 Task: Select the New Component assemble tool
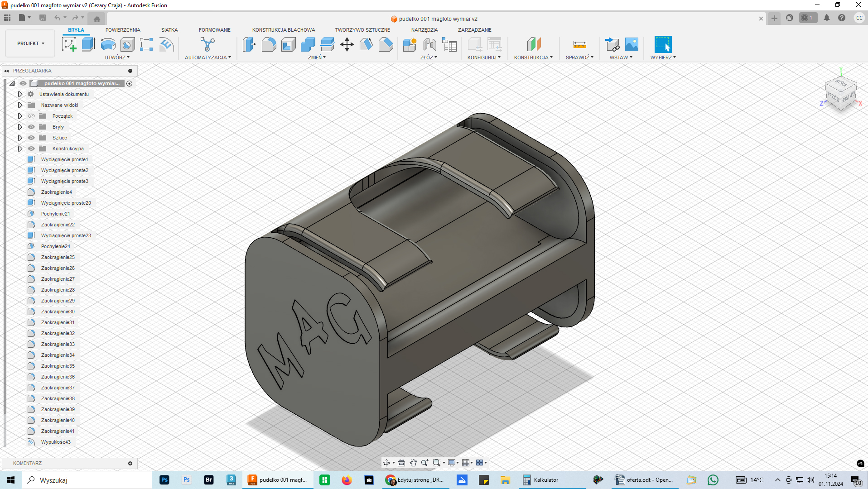coord(410,44)
